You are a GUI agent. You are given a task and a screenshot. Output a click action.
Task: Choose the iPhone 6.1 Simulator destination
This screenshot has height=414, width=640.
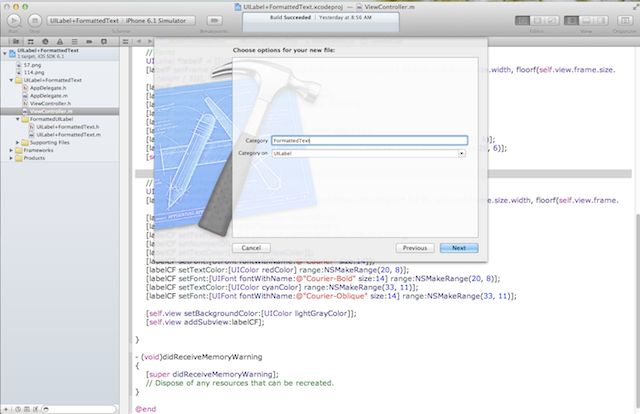tap(156, 20)
